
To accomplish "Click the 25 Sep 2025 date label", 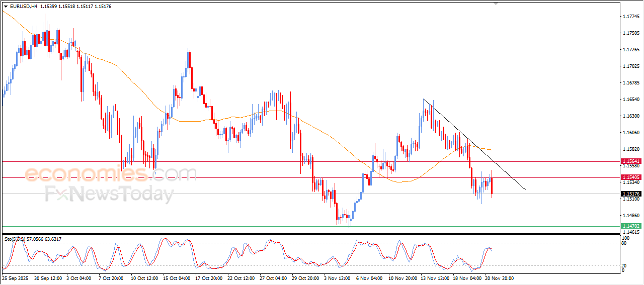I will 16,277.
